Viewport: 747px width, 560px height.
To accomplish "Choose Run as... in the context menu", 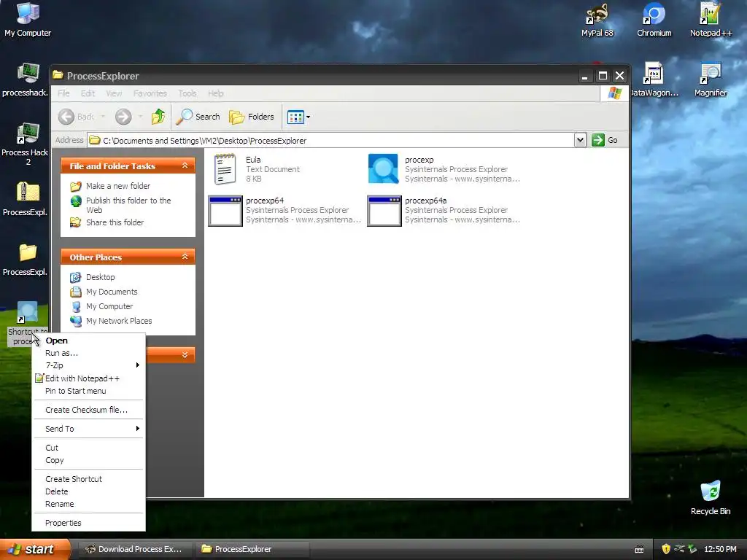I will click(x=88, y=353).
